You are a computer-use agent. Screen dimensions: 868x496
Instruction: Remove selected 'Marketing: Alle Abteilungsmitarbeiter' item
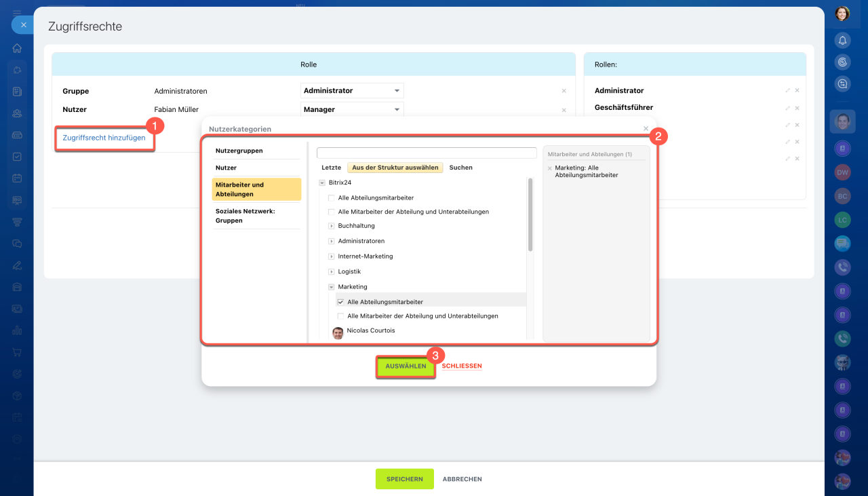coord(550,168)
